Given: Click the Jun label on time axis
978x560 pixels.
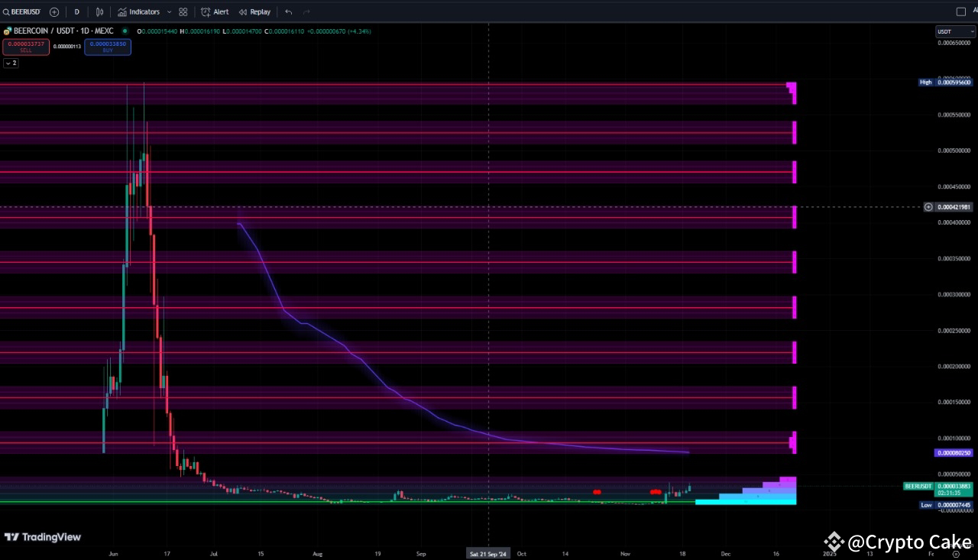Looking at the screenshot, I should point(113,552).
